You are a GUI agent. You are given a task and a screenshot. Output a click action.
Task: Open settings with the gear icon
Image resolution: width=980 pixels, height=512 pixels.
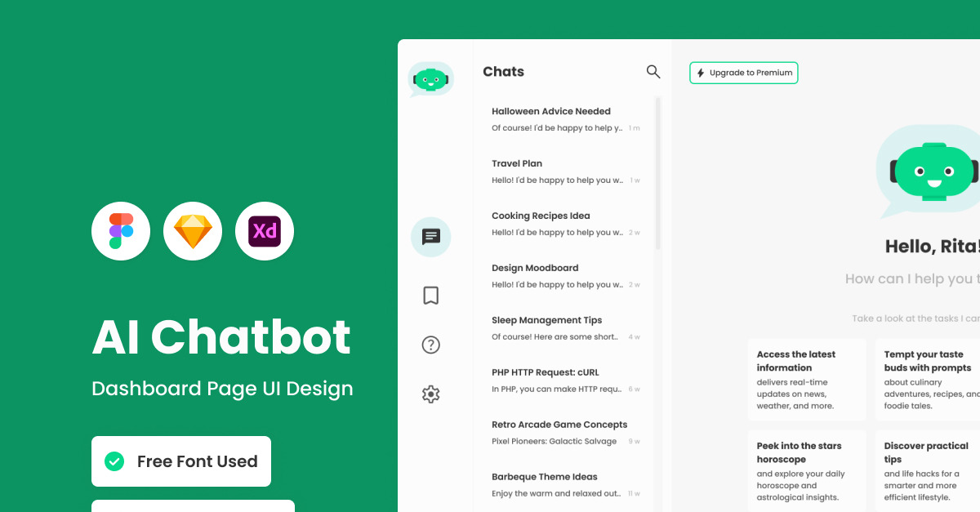tap(430, 394)
